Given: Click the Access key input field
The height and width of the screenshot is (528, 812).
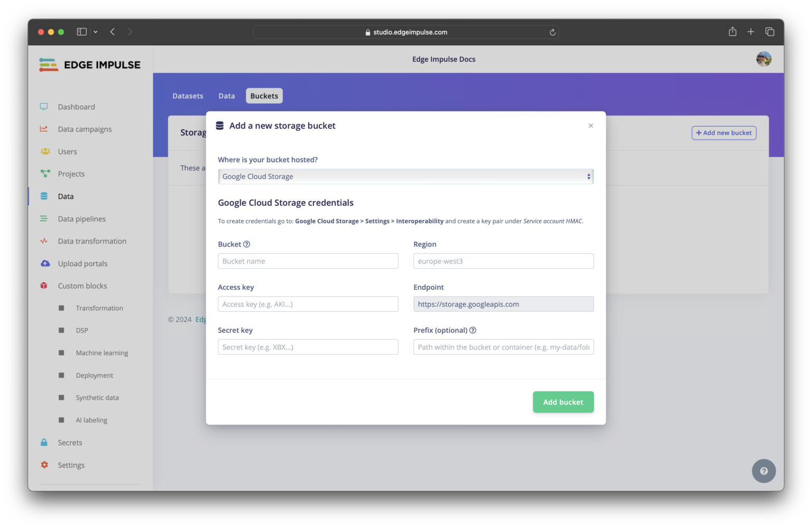Looking at the screenshot, I should [308, 304].
